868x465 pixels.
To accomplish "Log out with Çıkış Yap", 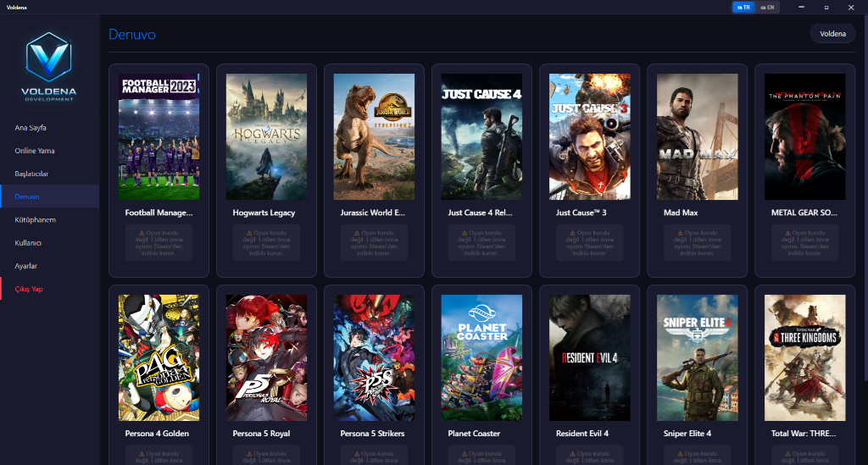I will 50,289.
